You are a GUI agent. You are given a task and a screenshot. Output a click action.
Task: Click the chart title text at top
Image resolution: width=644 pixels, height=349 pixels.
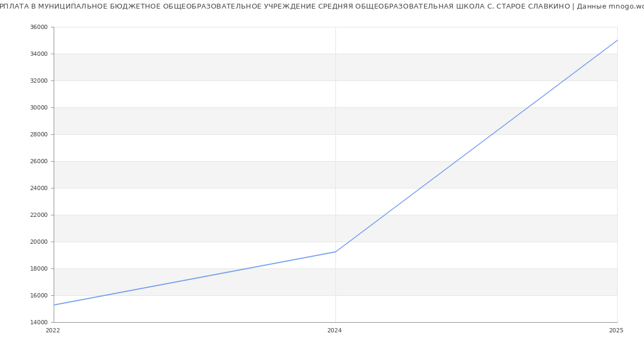pos(322,6)
